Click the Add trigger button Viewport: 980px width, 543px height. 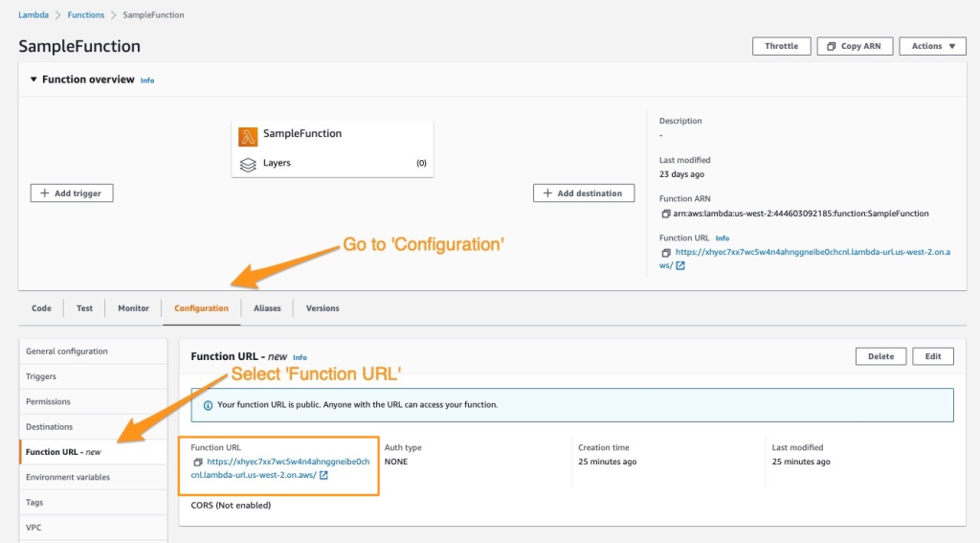point(72,193)
